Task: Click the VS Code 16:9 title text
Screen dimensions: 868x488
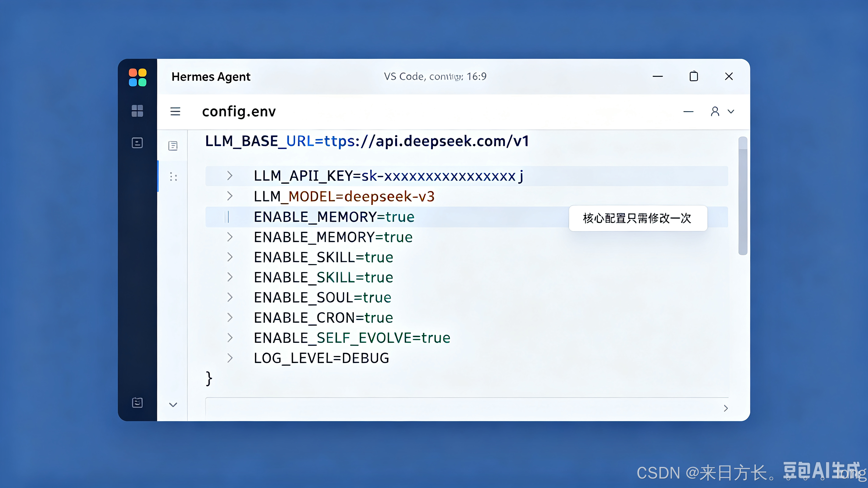Action: pos(435,77)
